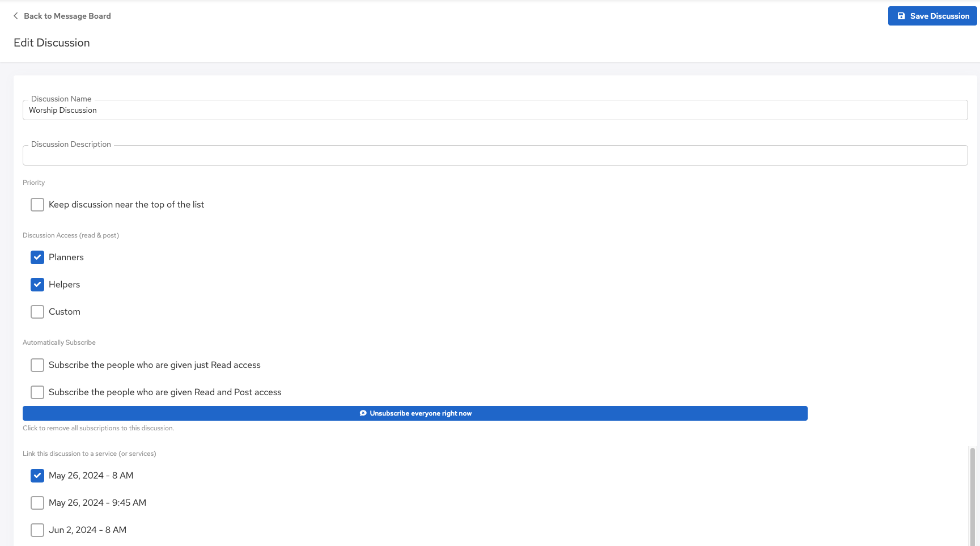
Task: Click the back chevron arrow icon
Action: pos(15,16)
